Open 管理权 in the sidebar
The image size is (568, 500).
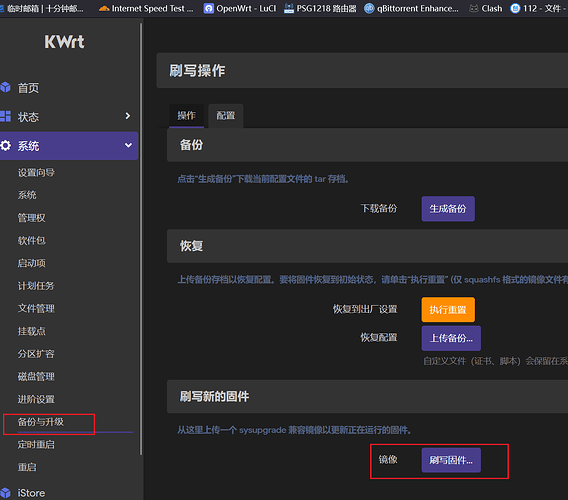tap(32, 218)
